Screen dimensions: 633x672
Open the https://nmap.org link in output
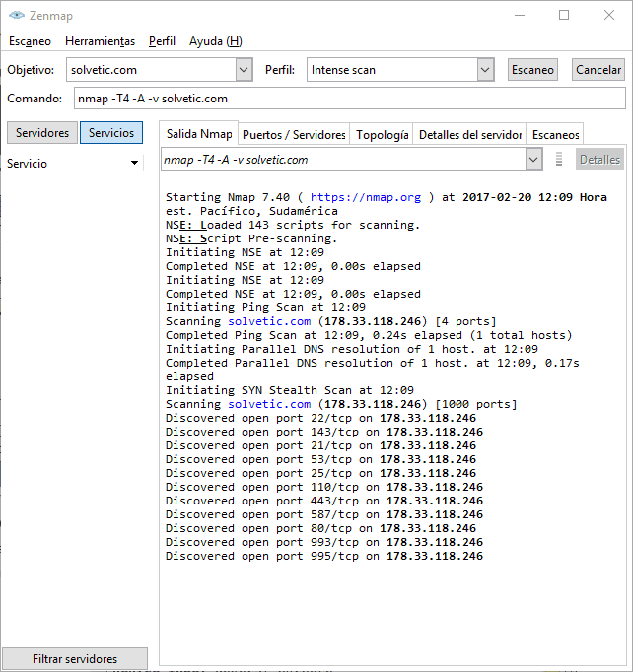[x=366, y=197]
